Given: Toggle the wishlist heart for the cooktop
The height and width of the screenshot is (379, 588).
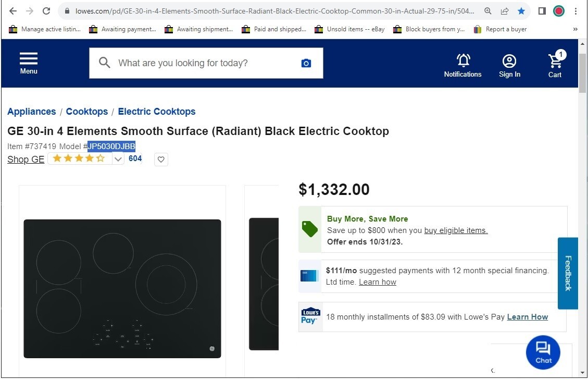Looking at the screenshot, I should pyautogui.click(x=161, y=160).
